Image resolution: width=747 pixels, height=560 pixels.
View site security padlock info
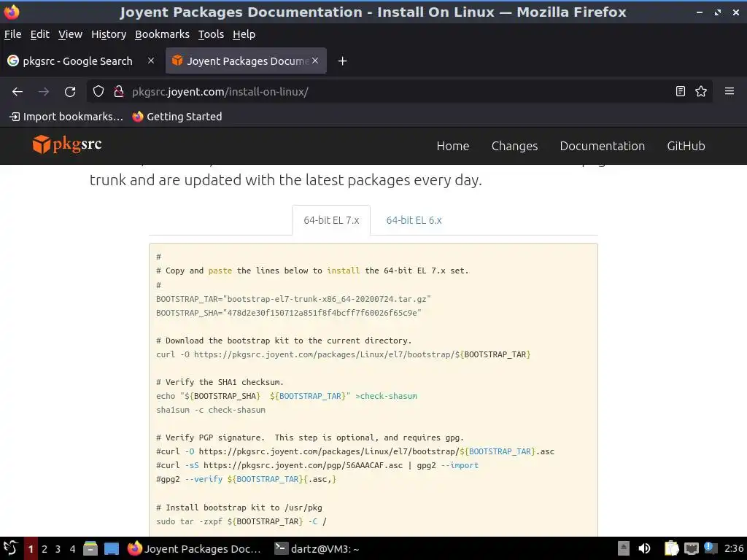pos(119,91)
